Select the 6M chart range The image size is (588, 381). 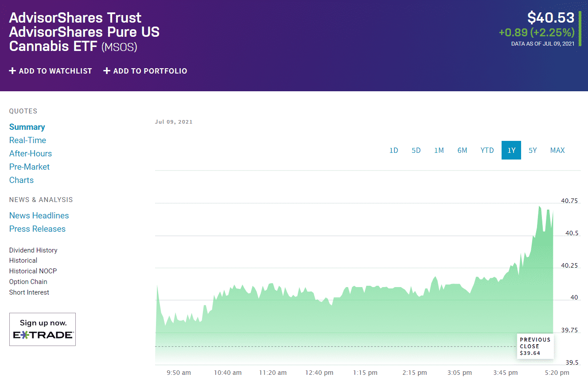click(462, 150)
